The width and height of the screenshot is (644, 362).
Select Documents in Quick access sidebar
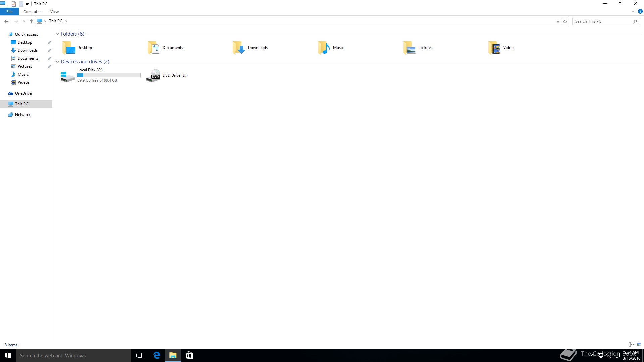tap(28, 58)
